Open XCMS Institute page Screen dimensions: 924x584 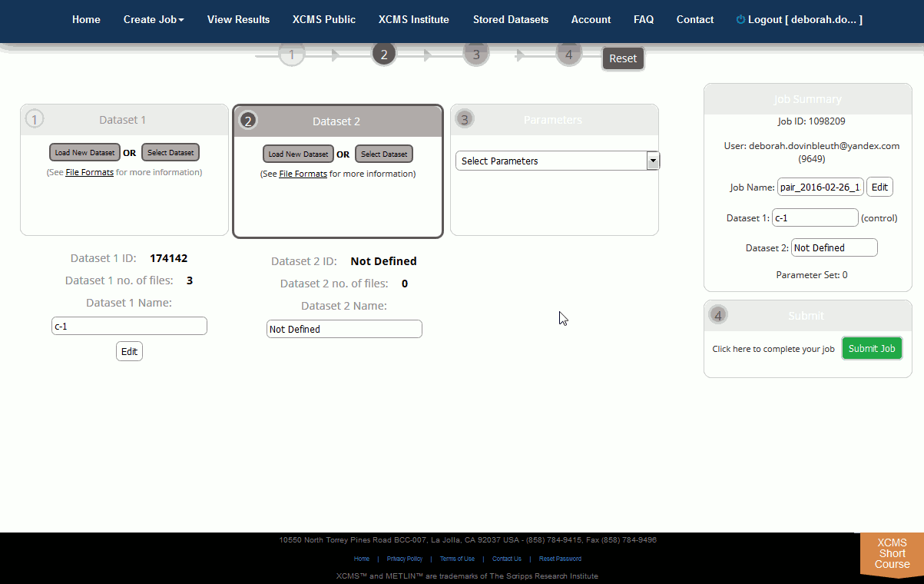(x=414, y=19)
